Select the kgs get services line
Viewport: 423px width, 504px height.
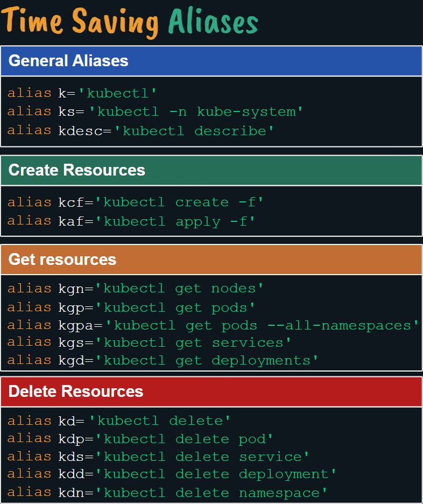[x=149, y=343]
